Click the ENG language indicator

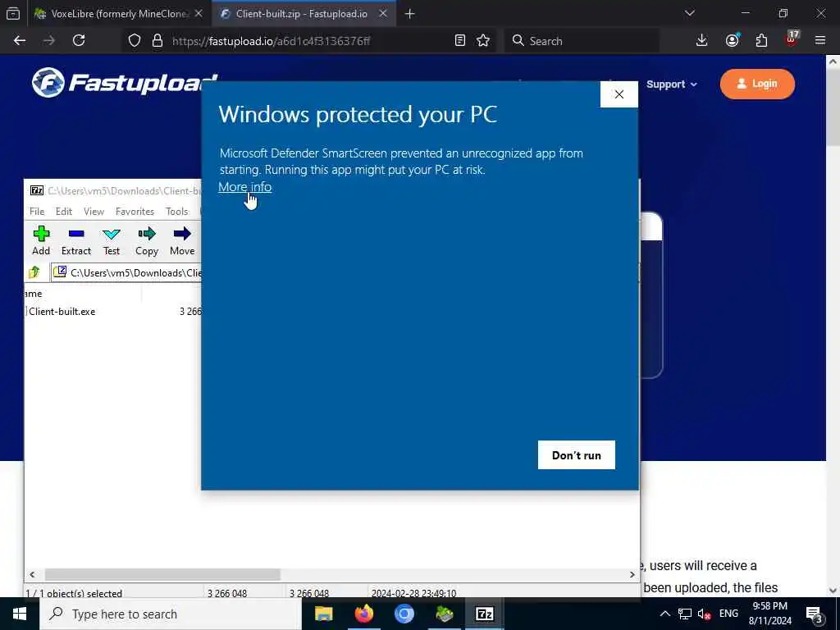click(x=728, y=614)
